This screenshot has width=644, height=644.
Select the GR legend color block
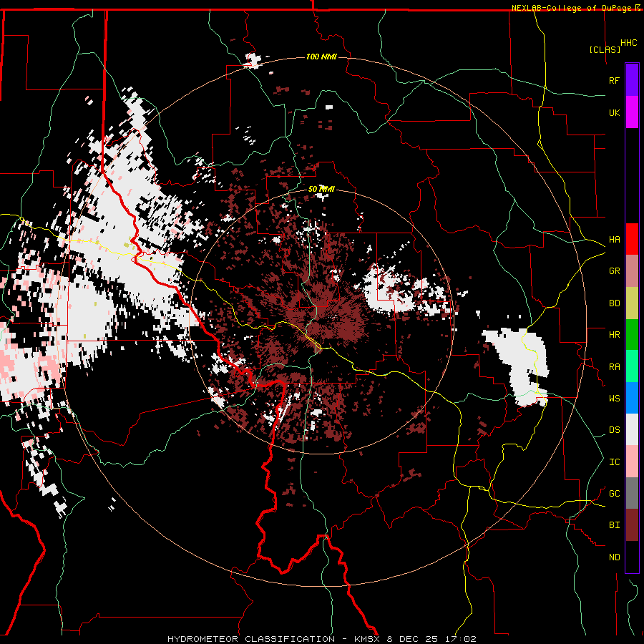632,271
